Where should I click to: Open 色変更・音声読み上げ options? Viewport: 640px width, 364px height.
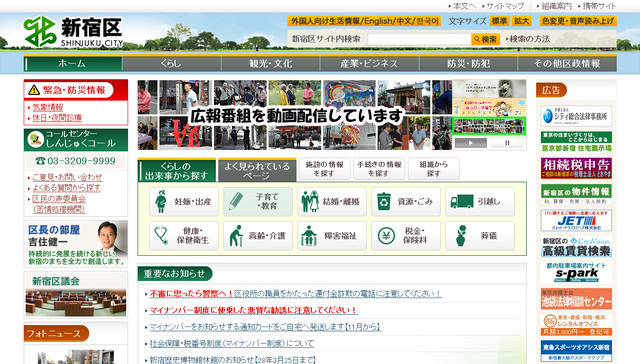click(578, 21)
